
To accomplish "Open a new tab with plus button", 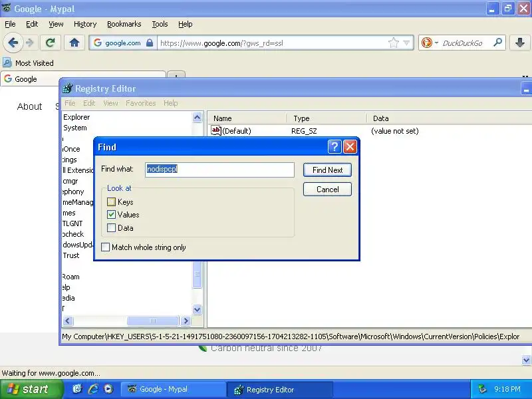I will [x=176, y=75].
